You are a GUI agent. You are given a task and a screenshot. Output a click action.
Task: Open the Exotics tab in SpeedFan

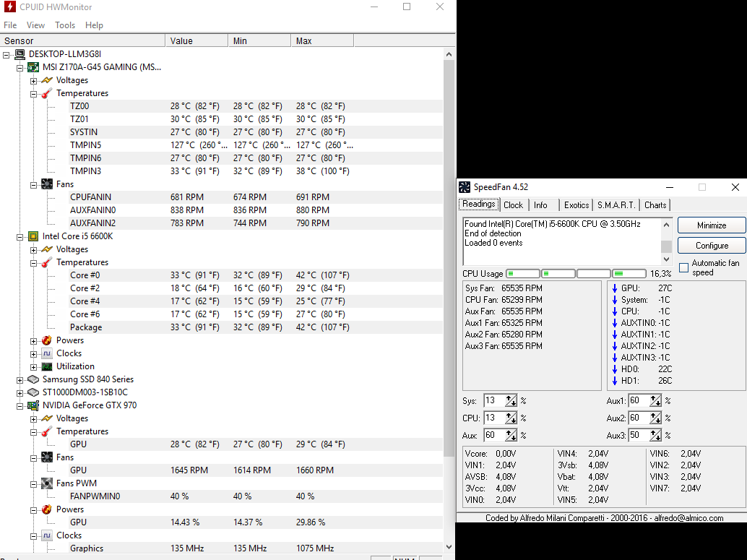(x=577, y=205)
